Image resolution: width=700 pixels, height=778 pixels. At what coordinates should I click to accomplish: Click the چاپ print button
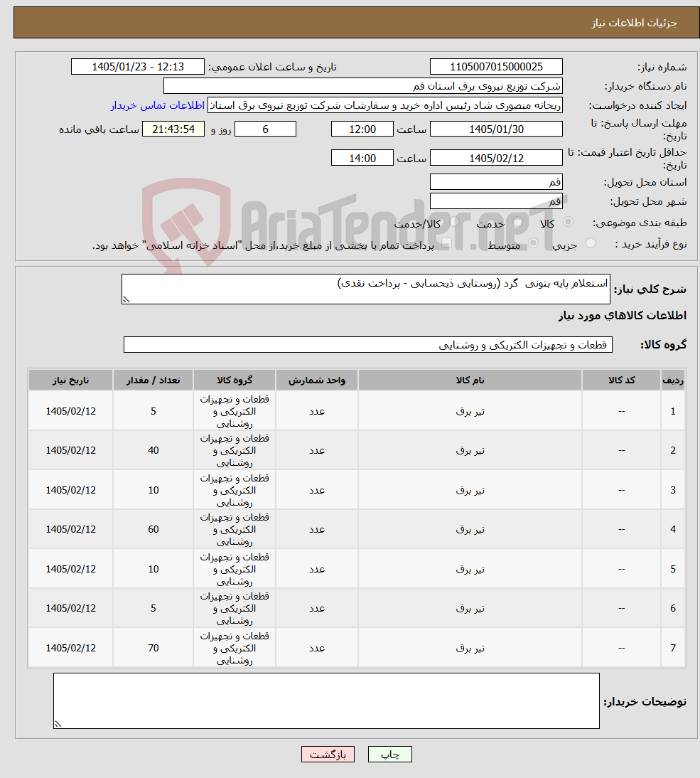pyautogui.click(x=390, y=755)
